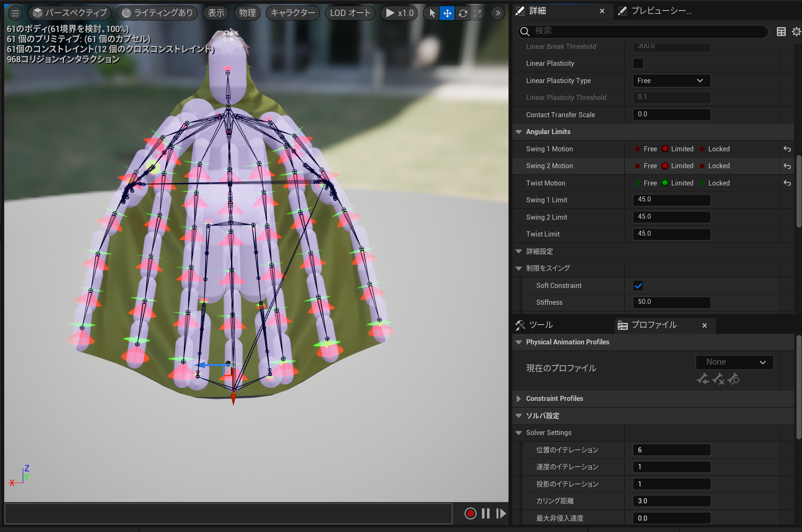Click the Swing 1 Limit value field
This screenshot has width=802, height=532.
(x=671, y=200)
